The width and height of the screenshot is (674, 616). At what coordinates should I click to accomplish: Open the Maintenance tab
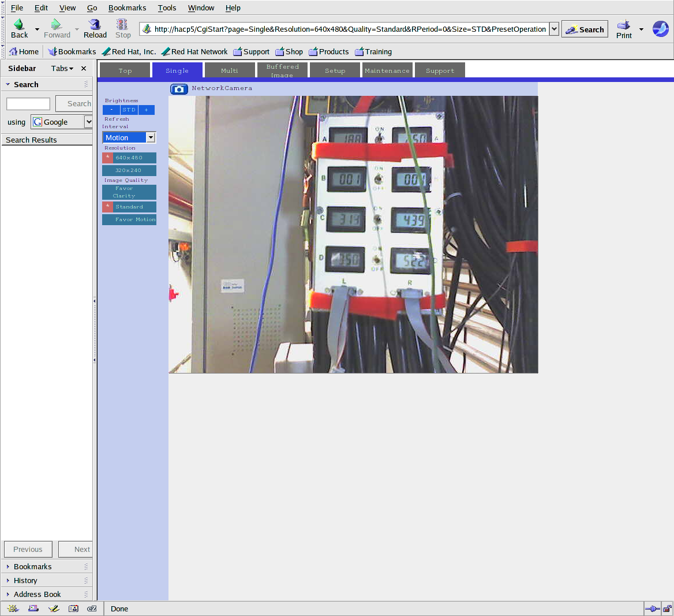pos(387,70)
